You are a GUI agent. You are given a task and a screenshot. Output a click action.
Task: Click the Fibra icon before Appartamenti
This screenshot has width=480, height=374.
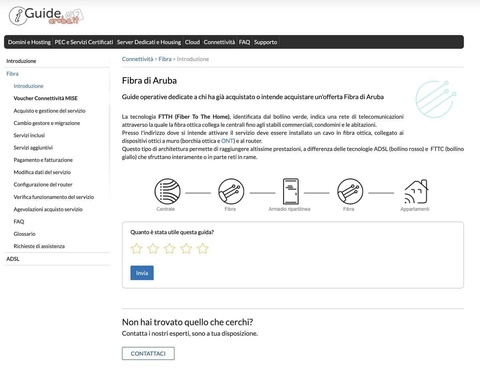[350, 191]
